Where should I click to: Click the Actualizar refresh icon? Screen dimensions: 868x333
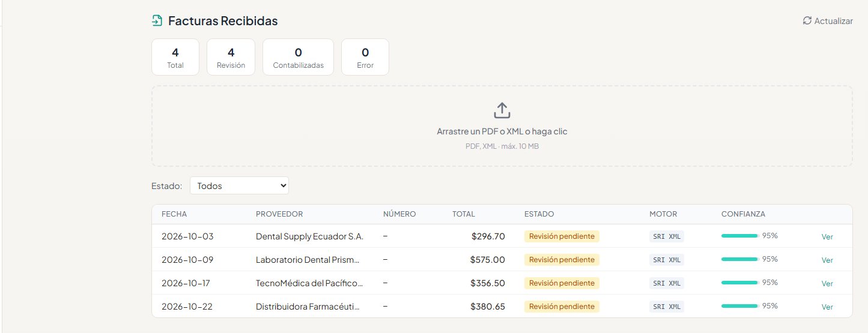coord(807,20)
